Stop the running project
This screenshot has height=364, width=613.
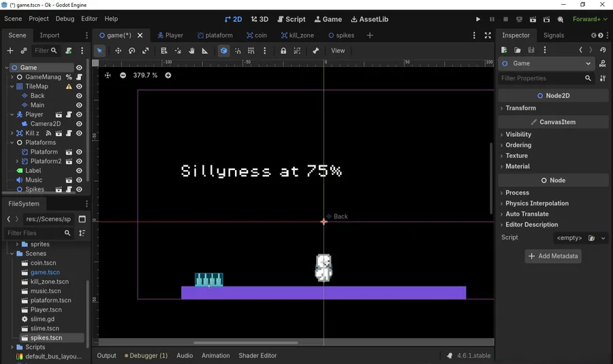pos(505,19)
